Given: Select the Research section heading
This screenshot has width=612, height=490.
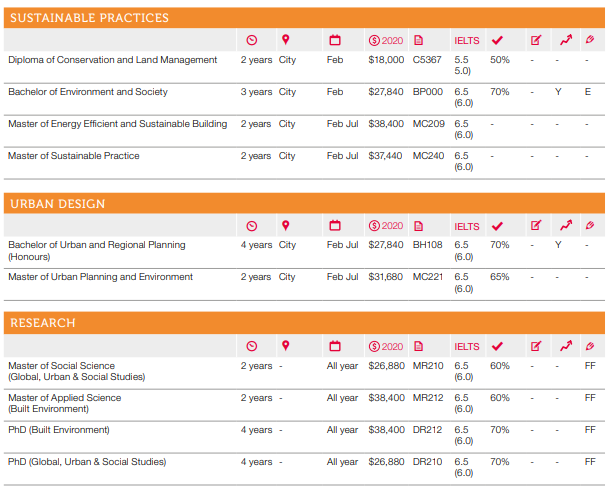Looking at the screenshot, I should click(x=43, y=324).
